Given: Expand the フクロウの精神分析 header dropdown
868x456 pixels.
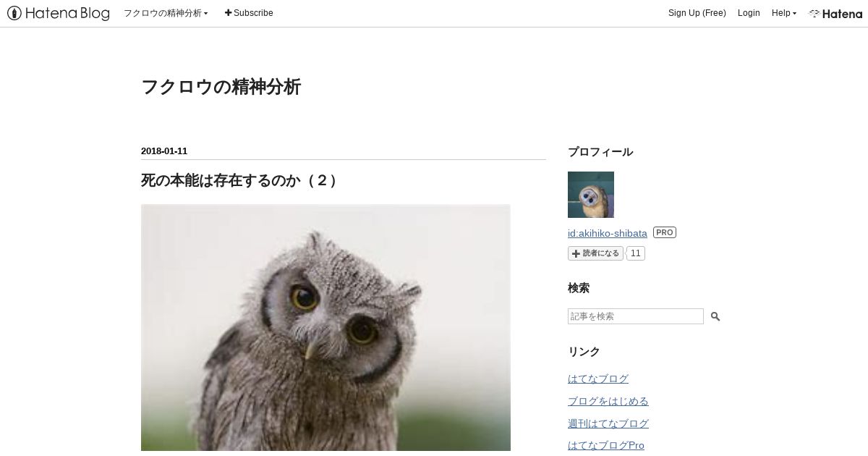Looking at the screenshot, I should [166, 13].
